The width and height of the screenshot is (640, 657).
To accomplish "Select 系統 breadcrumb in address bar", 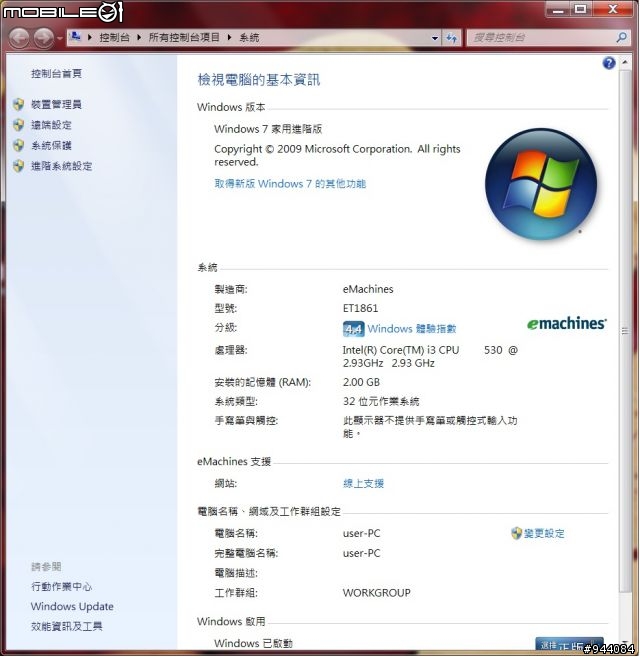I will pyautogui.click(x=249, y=37).
